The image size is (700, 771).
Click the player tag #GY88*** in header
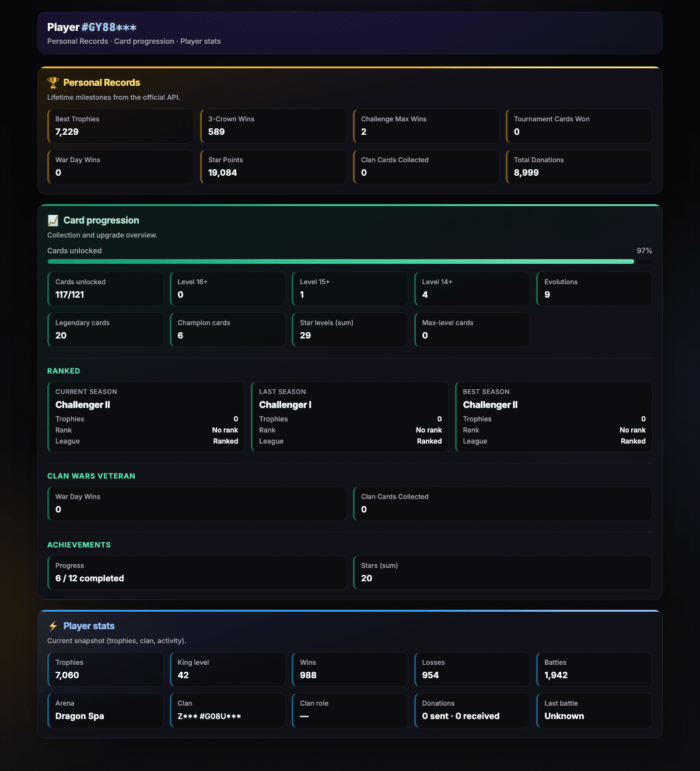coord(109,27)
